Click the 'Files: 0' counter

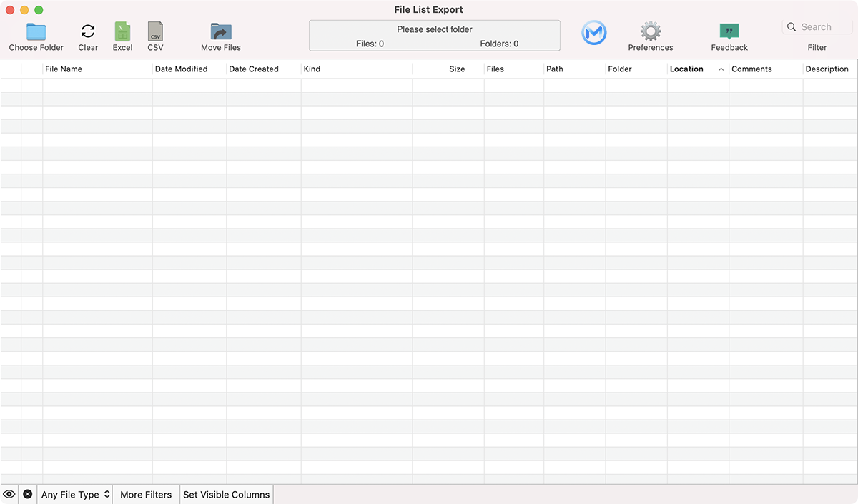tap(370, 44)
